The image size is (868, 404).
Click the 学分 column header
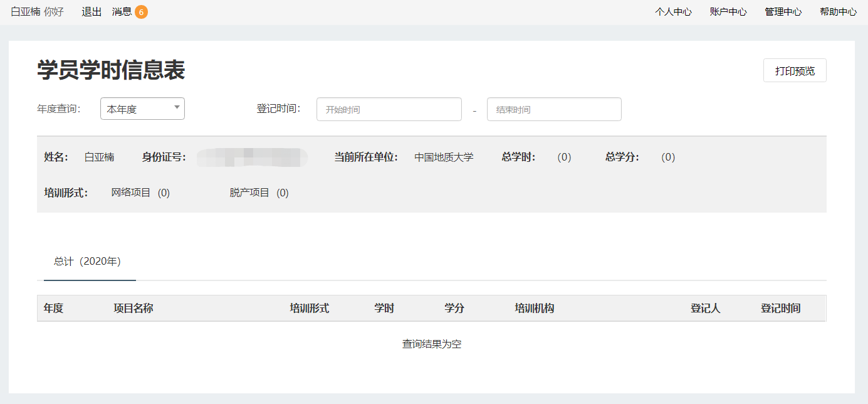click(454, 308)
